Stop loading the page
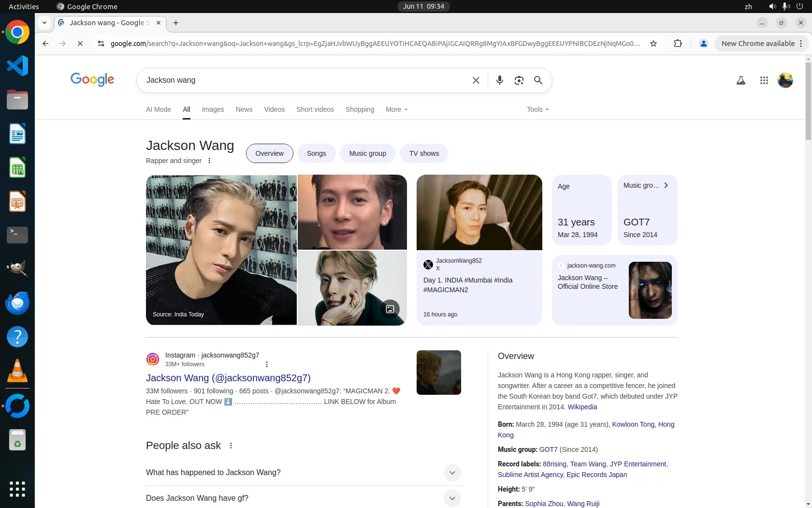 click(x=80, y=44)
